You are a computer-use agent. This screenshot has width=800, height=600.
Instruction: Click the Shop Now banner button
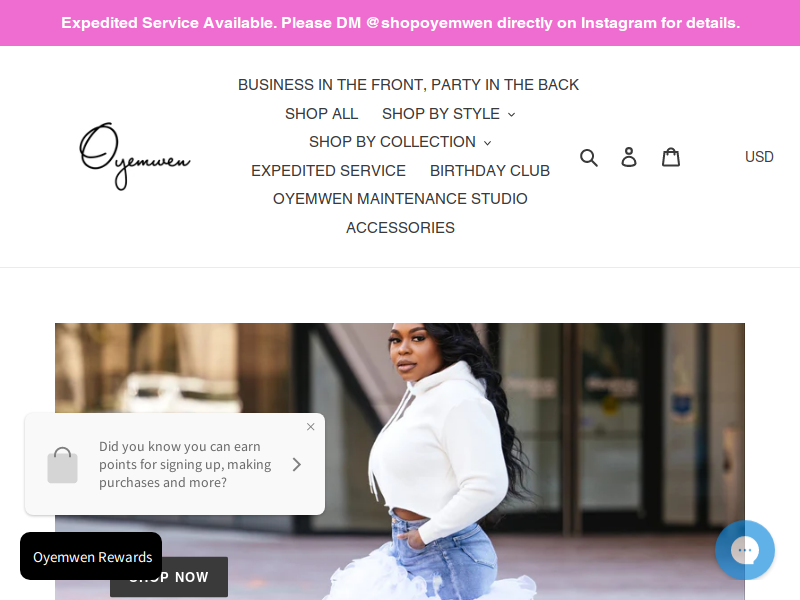[x=169, y=577]
